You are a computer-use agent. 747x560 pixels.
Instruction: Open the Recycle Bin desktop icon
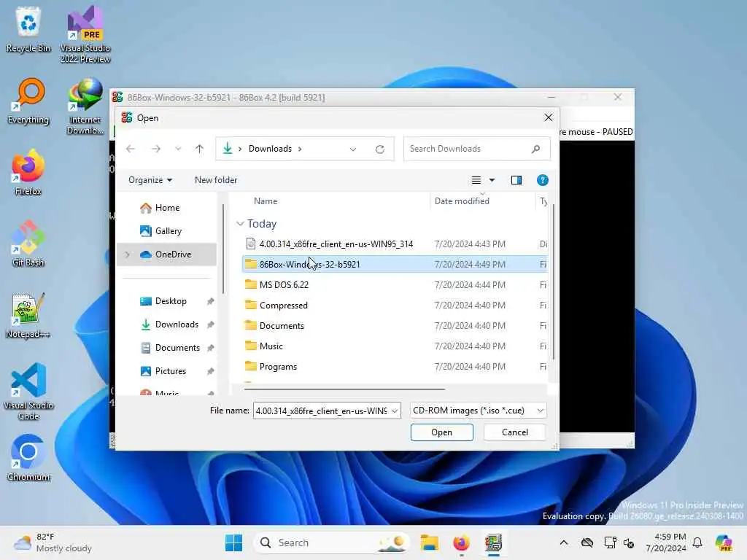[x=28, y=29]
